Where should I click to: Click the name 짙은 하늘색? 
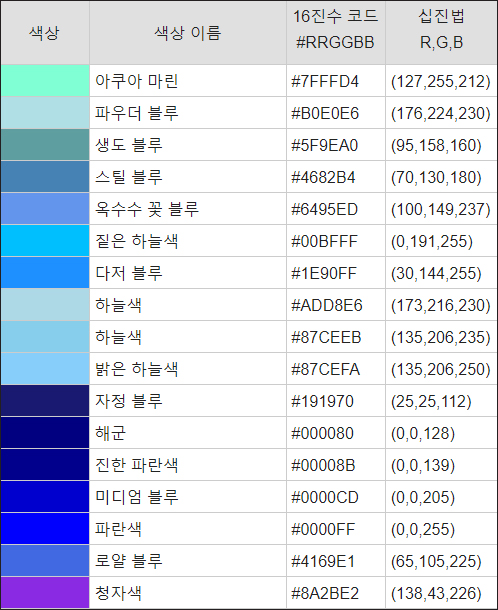(x=137, y=241)
